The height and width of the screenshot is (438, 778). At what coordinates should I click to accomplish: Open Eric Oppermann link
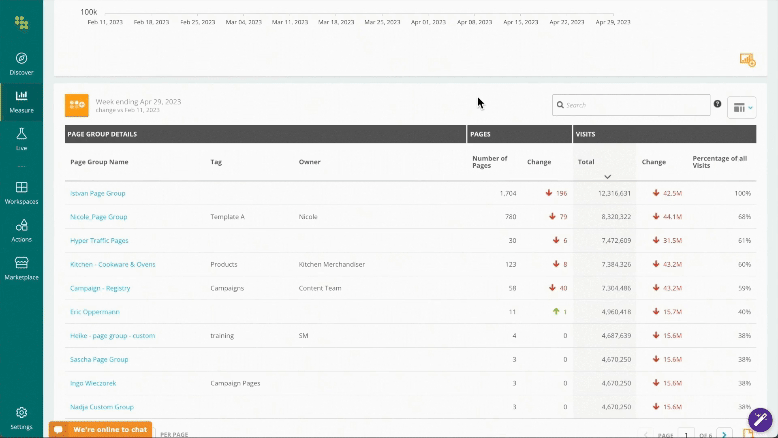[95, 312]
